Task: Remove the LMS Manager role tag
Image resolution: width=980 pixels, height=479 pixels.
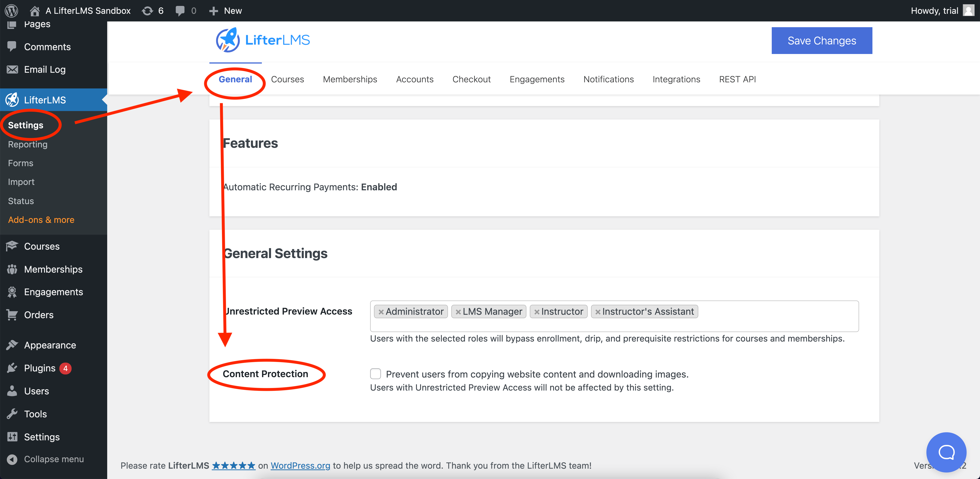Action: [x=458, y=312]
